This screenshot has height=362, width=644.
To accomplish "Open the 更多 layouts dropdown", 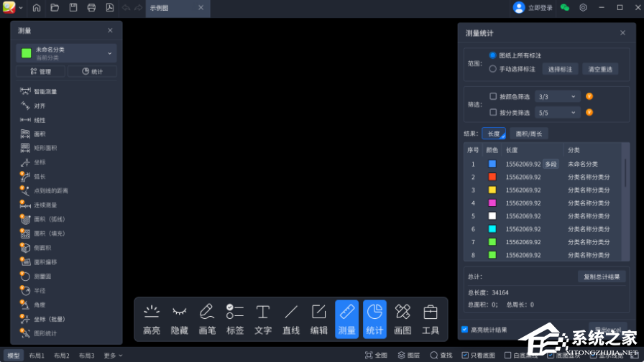I will pyautogui.click(x=111, y=356).
